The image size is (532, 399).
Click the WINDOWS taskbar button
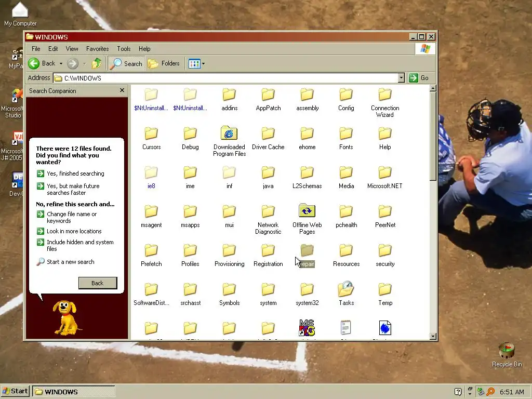(x=74, y=392)
